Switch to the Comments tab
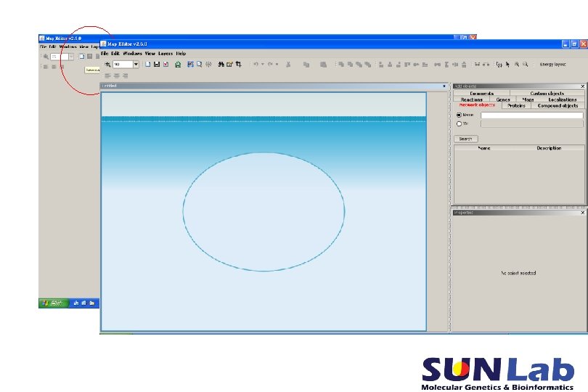Screen dimensions: 588x392 (481, 93)
